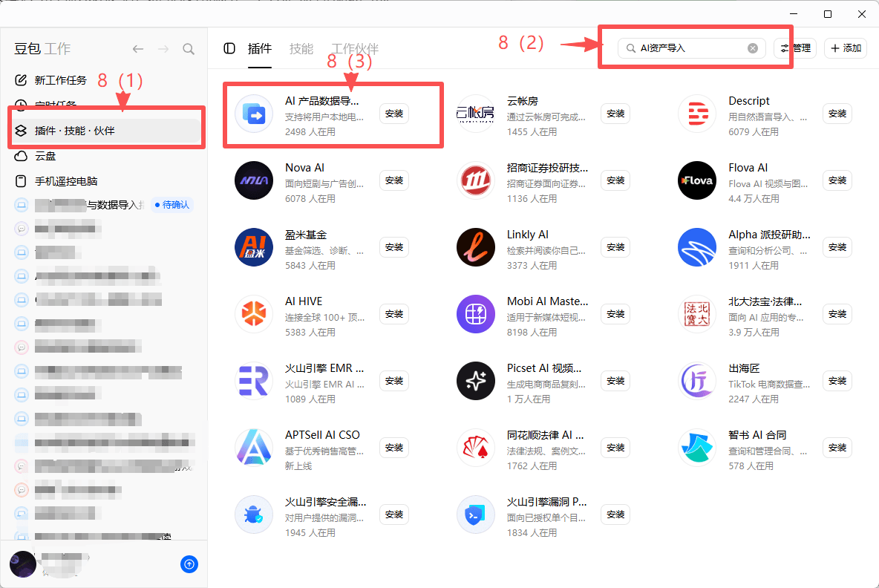
Task: Clear the search field text
Action: pyautogui.click(x=753, y=48)
